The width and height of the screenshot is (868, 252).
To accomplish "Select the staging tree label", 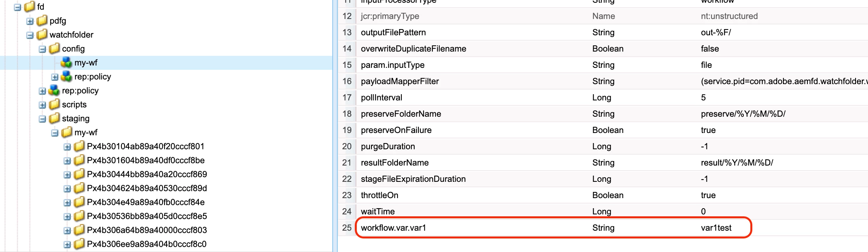I will 76,119.
